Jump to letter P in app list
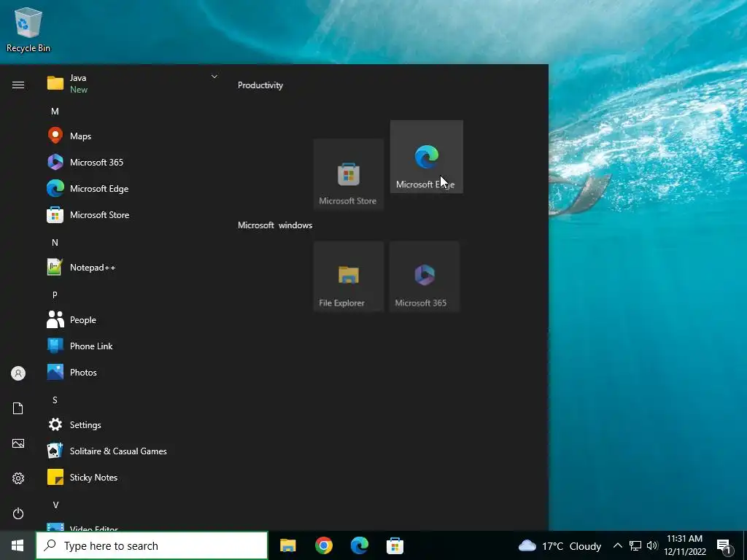The width and height of the screenshot is (747, 560). pos(55,295)
